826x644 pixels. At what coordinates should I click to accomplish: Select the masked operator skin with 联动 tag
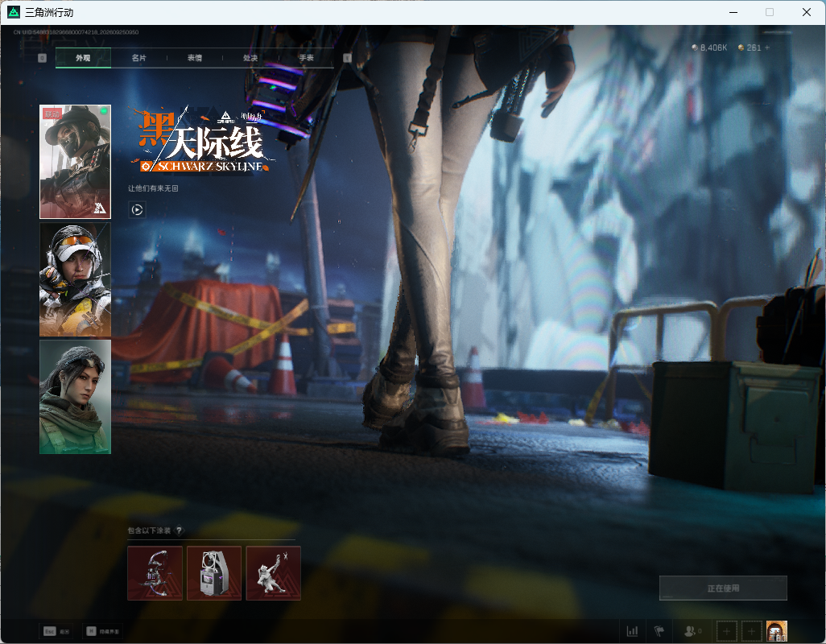76,162
